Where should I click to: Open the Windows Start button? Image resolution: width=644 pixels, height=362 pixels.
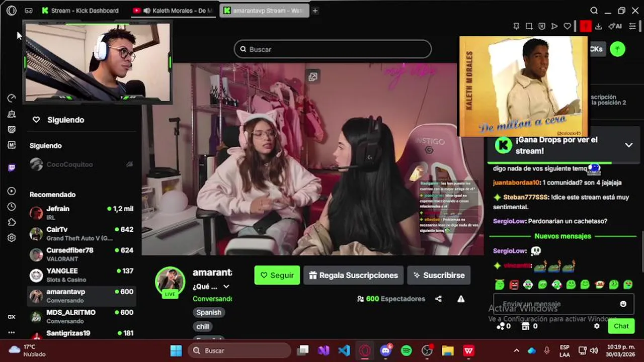pos(176,350)
